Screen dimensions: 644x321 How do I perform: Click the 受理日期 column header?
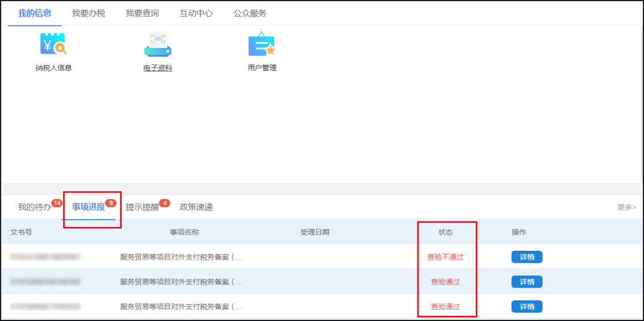pyautogui.click(x=315, y=232)
